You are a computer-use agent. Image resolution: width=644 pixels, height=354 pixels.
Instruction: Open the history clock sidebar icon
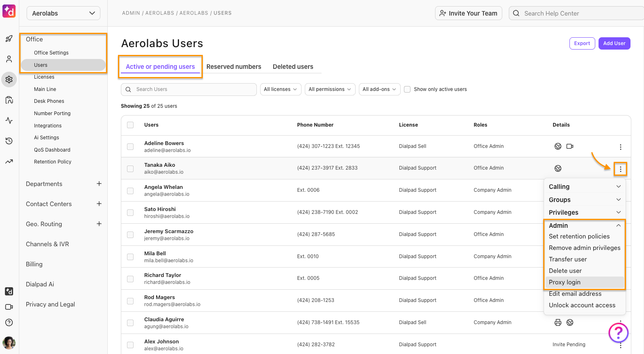pos(9,141)
